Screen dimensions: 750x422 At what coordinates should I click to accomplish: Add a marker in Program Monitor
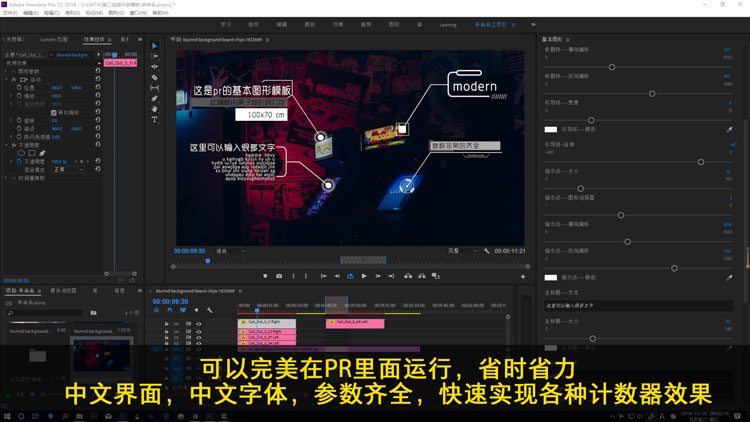[x=265, y=276]
